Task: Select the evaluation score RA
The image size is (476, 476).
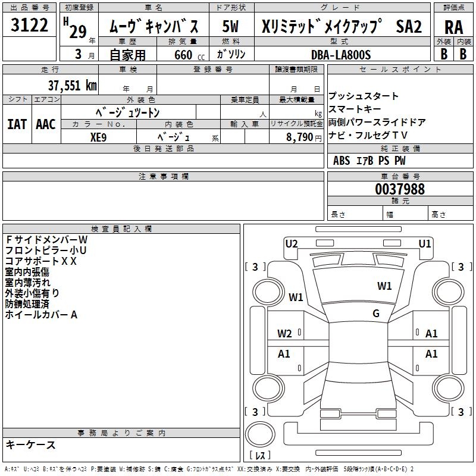Action: (x=454, y=27)
